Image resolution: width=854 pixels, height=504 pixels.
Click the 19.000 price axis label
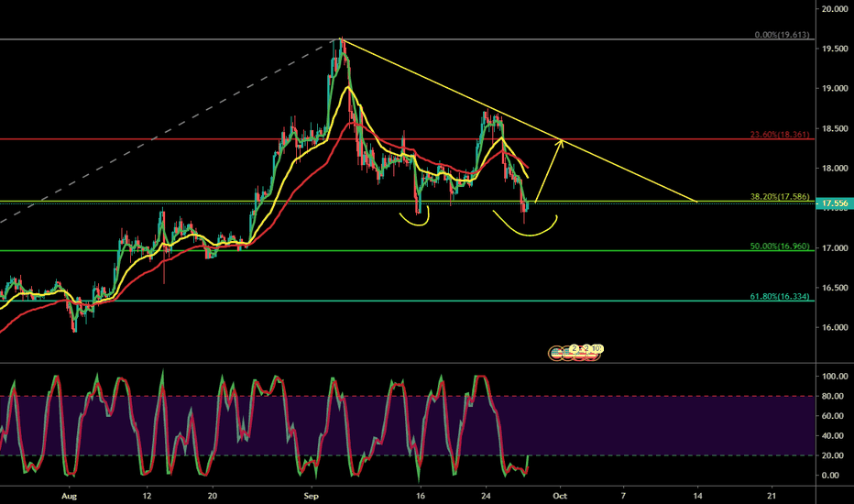point(835,88)
